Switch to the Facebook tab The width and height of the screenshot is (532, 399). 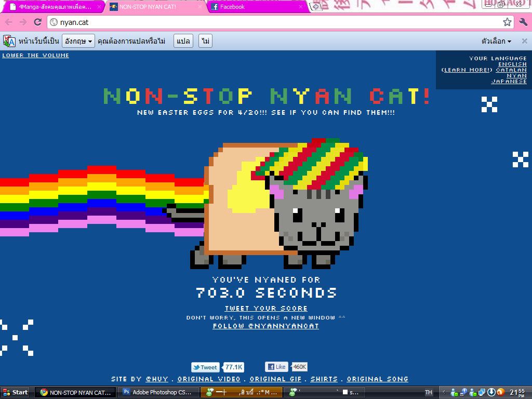(x=258, y=7)
